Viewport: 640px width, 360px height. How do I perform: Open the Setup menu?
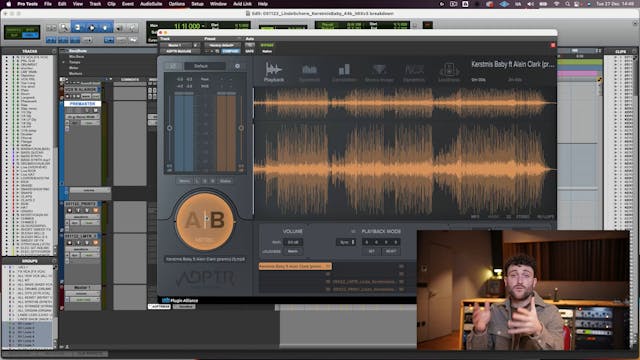point(198,4)
